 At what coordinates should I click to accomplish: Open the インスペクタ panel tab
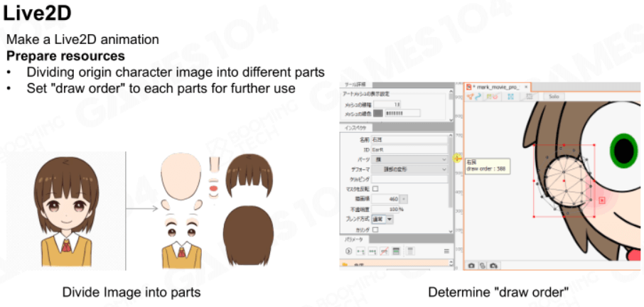[x=355, y=128]
